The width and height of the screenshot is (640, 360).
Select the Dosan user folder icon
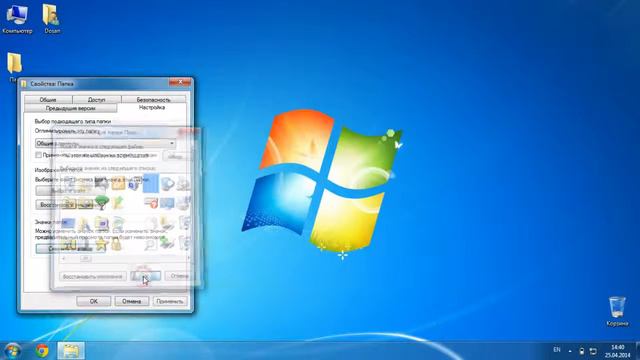(x=52, y=19)
